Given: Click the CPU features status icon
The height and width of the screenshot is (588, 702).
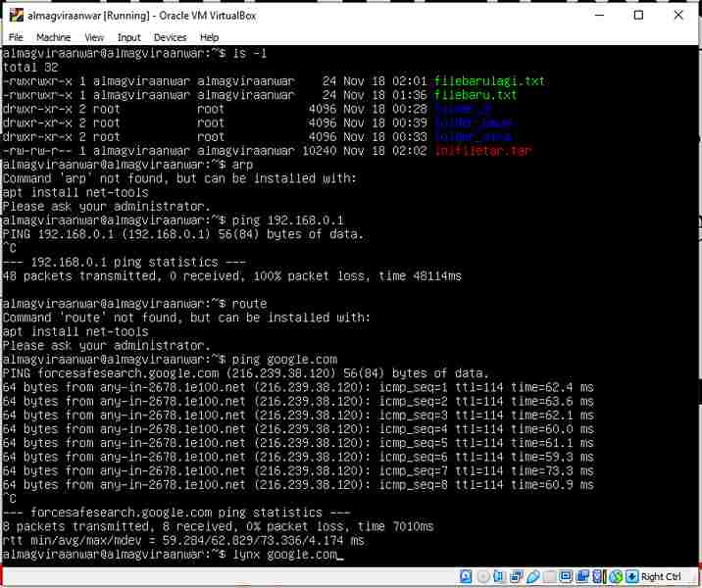Looking at the screenshot, I should point(597,576).
